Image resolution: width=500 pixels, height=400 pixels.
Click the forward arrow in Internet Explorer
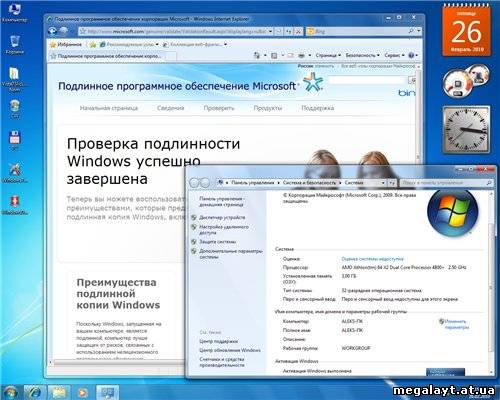point(63,31)
